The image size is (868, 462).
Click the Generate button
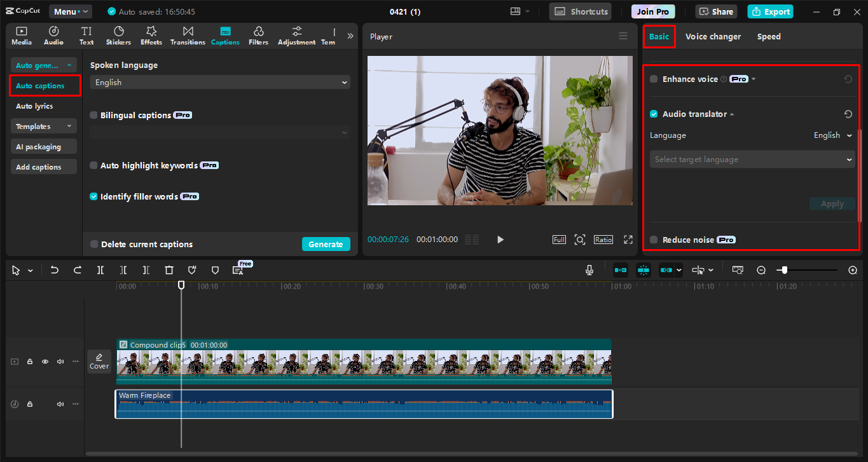point(326,244)
